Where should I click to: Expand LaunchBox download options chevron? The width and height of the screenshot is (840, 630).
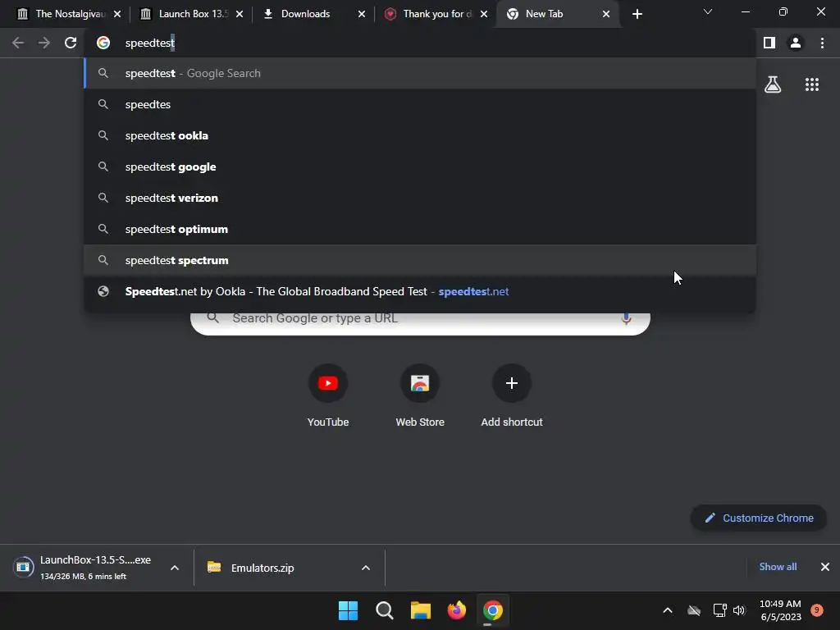175,568
